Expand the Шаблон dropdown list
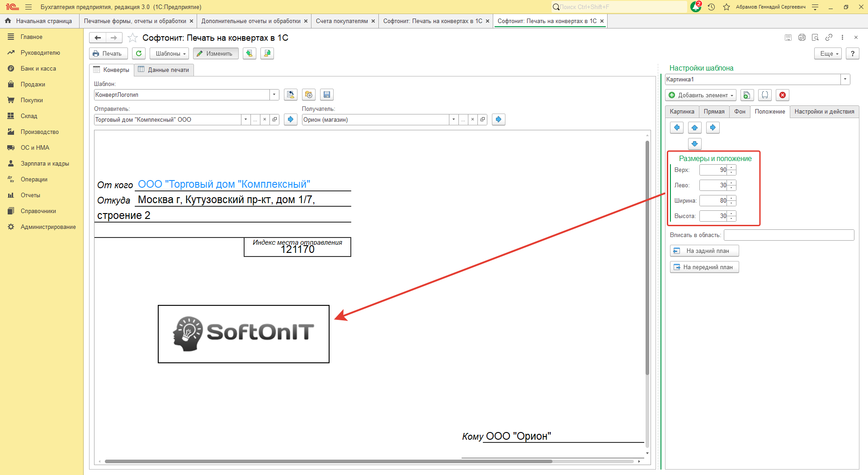 [x=274, y=95]
